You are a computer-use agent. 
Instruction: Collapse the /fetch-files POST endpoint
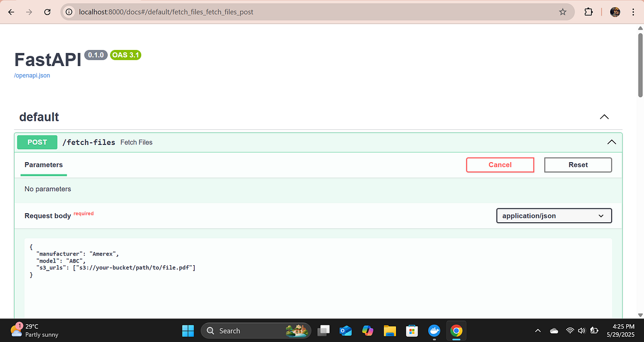tap(611, 142)
